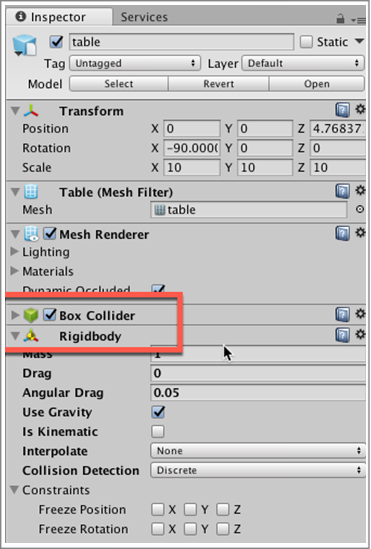Open the Mesh Filter gear settings menu

[360, 190]
